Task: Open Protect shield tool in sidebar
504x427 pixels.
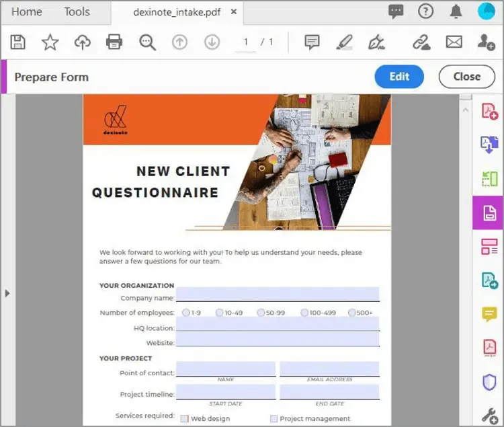Action: 489,383
